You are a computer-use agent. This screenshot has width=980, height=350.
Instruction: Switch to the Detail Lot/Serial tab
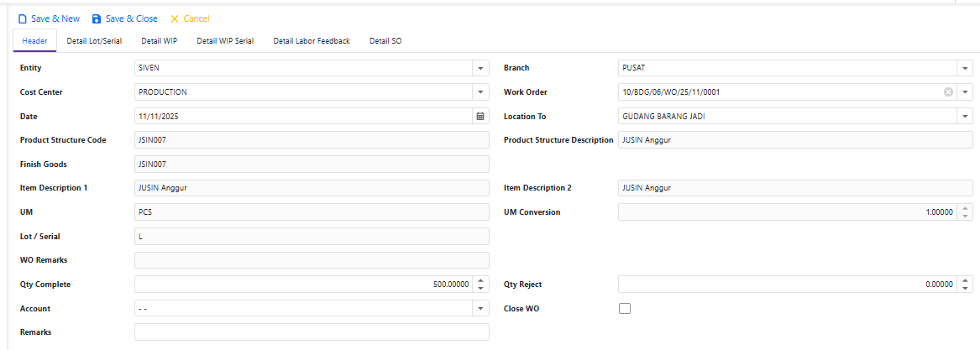click(94, 40)
